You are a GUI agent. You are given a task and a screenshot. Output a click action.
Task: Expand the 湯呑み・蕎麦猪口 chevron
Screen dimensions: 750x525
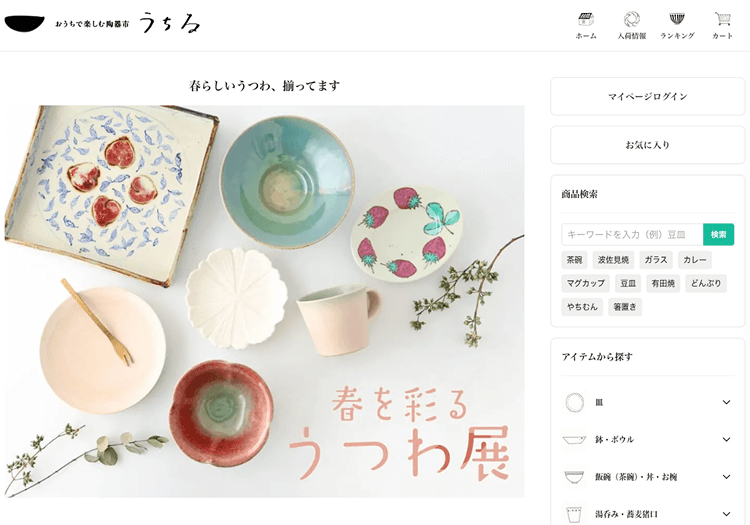point(726,514)
